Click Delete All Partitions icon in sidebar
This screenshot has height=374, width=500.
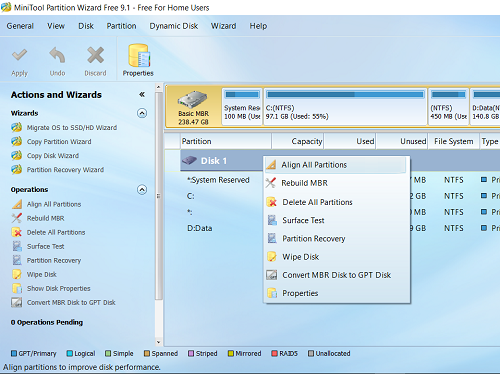click(x=17, y=232)
